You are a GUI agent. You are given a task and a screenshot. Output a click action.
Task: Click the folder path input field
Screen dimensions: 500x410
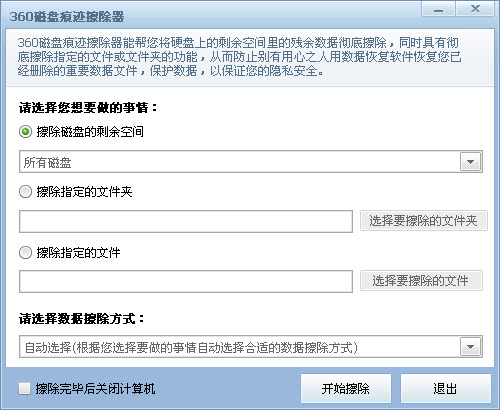click(186, 221)
